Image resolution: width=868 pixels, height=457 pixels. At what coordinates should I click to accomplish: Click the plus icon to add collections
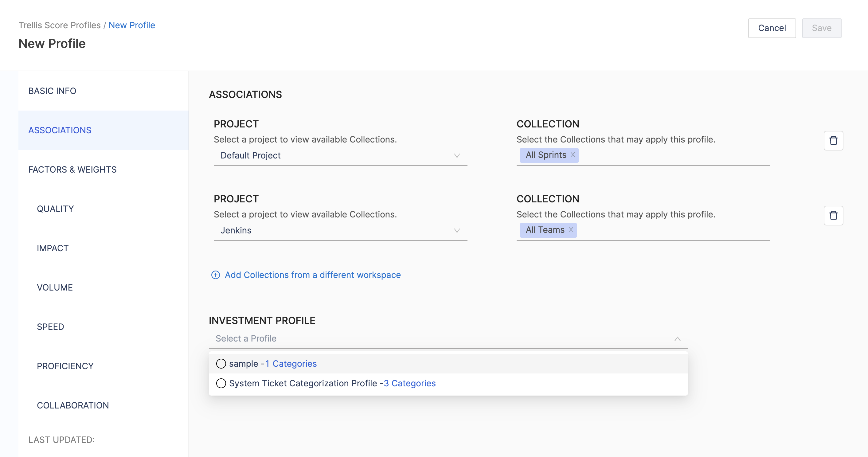(215, 275)
